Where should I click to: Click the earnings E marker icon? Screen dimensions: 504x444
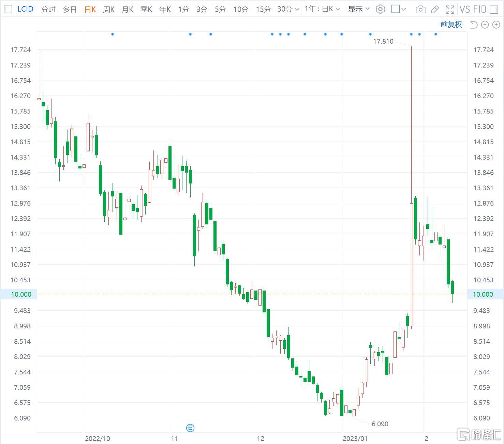coord(190,428)
